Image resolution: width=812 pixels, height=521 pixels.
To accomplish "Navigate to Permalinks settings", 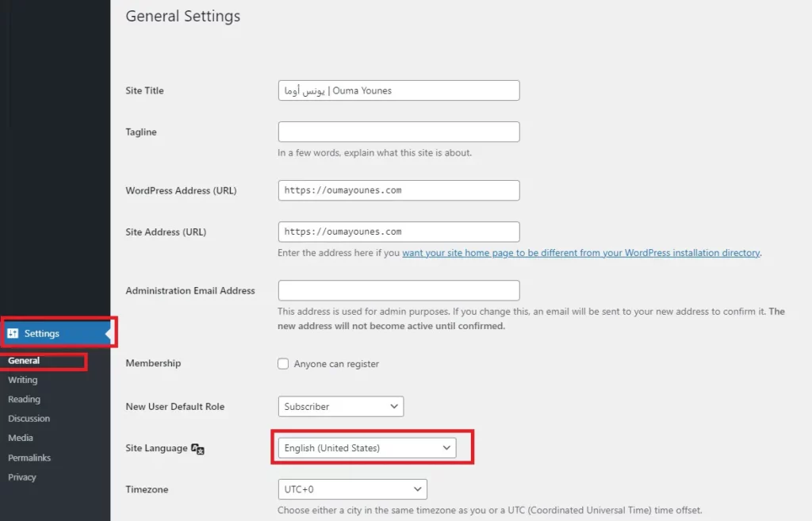I will pyautogui.click(x=29, y=458).
